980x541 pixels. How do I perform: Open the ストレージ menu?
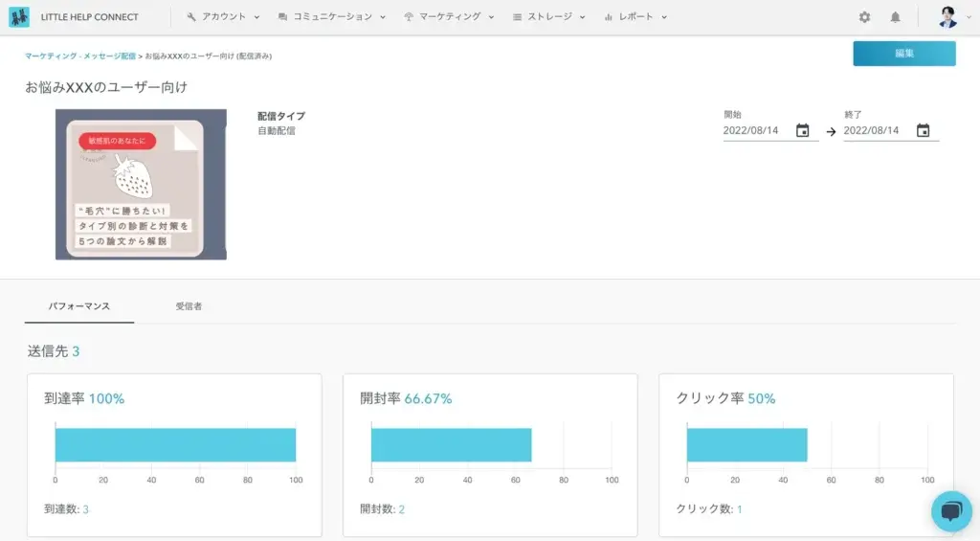click(548, 17)
